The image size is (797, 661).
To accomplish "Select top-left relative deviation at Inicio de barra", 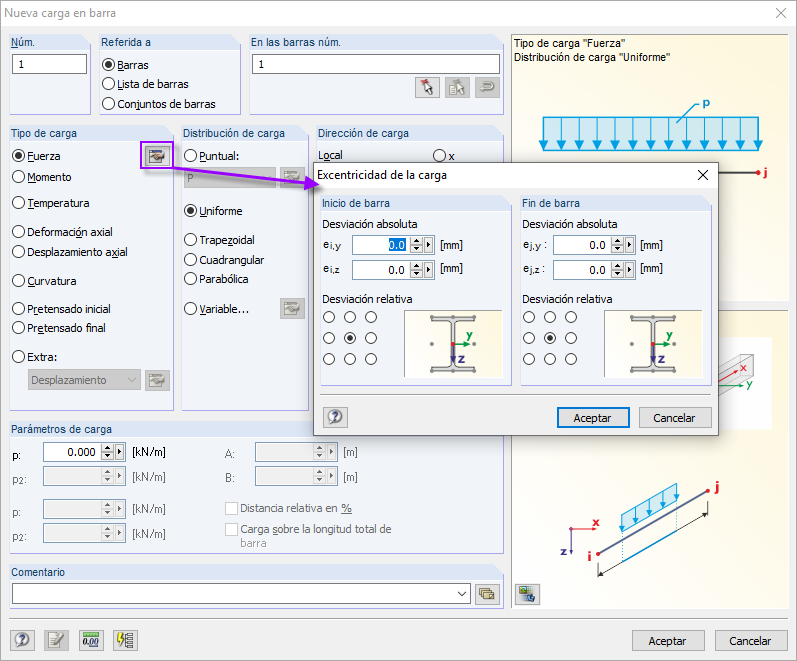I will 329,317.
